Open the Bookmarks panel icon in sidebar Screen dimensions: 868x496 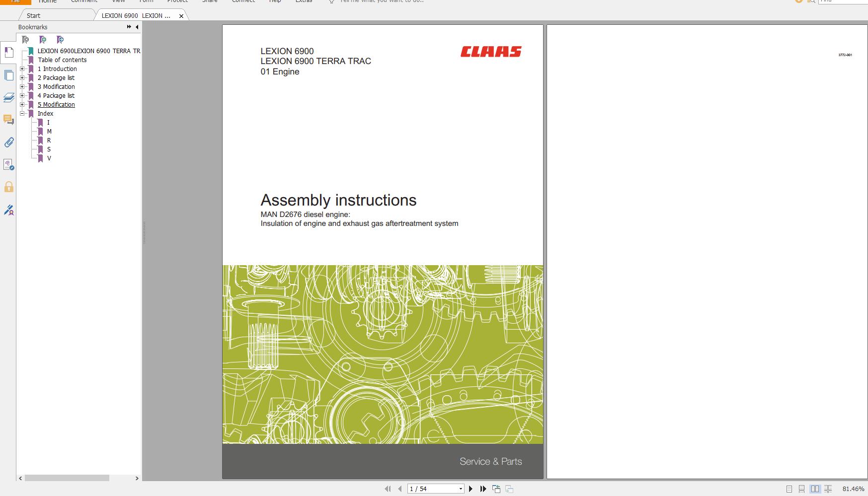8,52
